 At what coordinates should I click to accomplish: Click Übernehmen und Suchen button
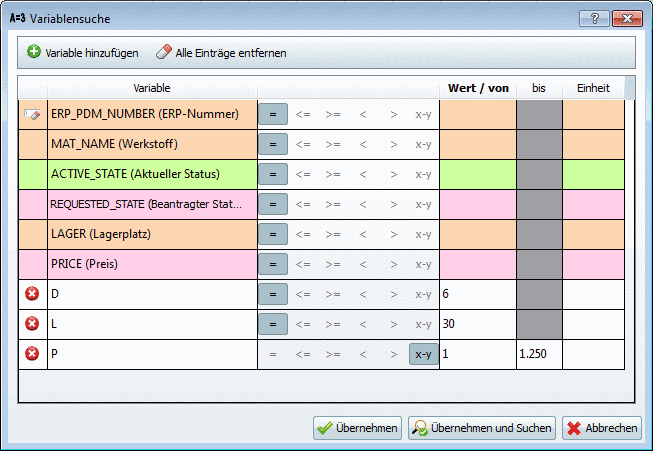[482, 428]
